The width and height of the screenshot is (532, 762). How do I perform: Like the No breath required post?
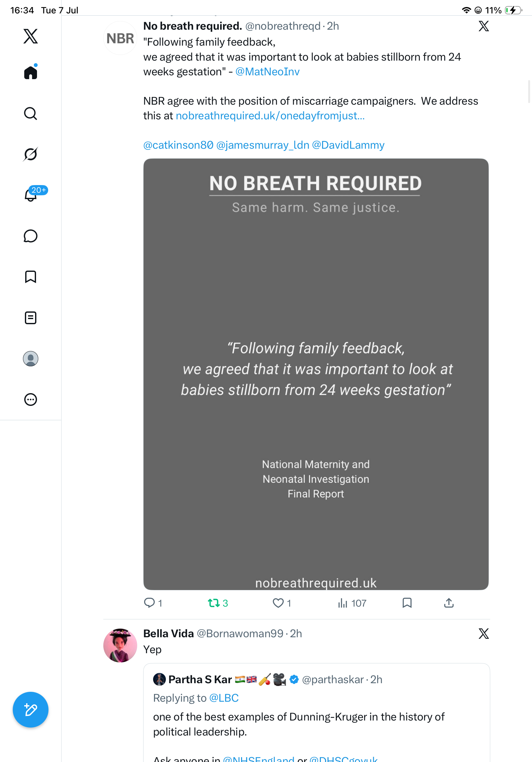click(282, 603)
